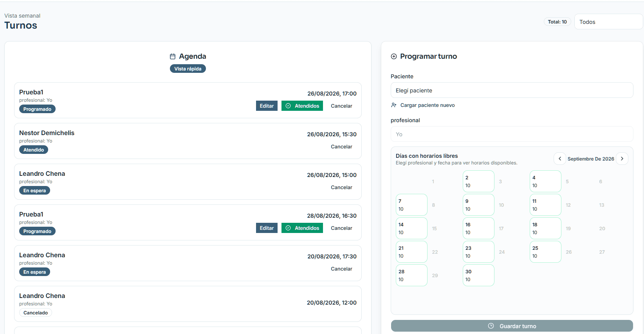This screenshot has width=644, height=334.
Task: Cancel the Prueba1 28/08/2026 16:30 turno
Action: (341, 228)
